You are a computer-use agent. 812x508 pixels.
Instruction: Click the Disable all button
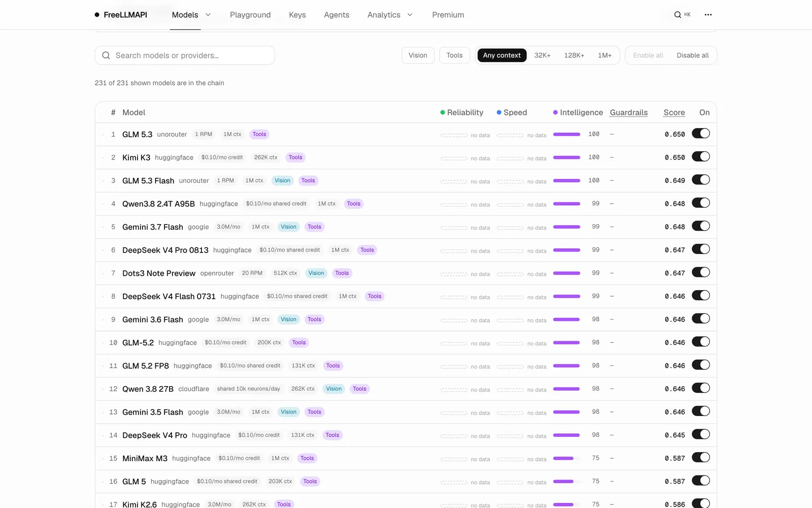pos(692,55)
